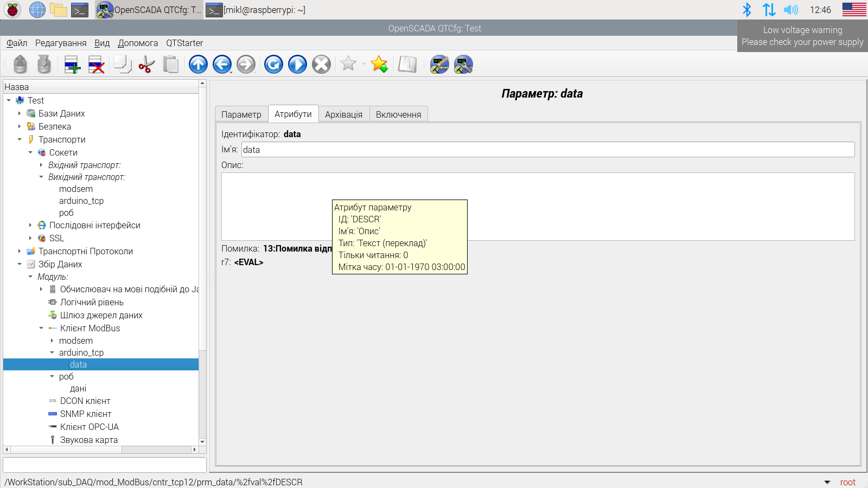Click the scissors cut icon
This screenshot has width=868, height=488.
point(146,65)
